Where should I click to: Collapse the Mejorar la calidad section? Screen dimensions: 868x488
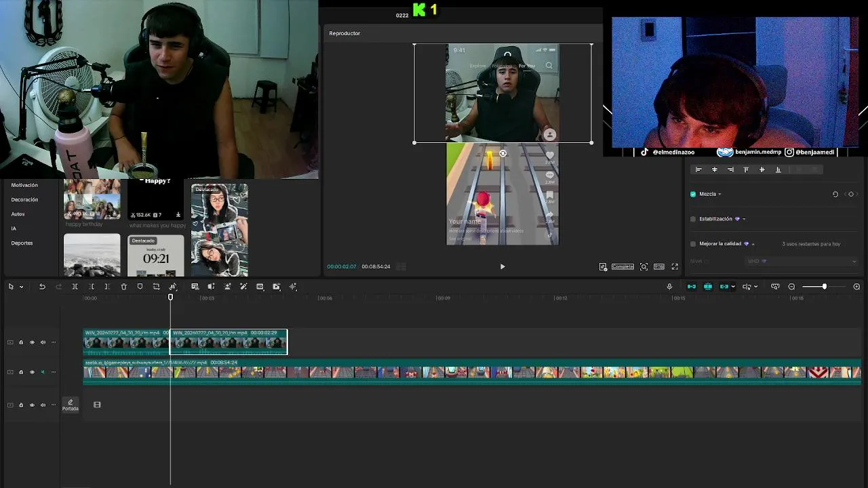coord(753,244)
